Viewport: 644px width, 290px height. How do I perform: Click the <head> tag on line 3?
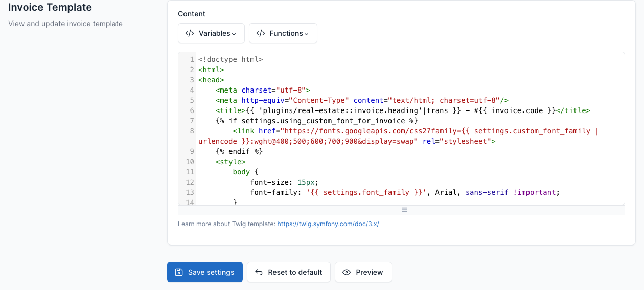point(211,80)
